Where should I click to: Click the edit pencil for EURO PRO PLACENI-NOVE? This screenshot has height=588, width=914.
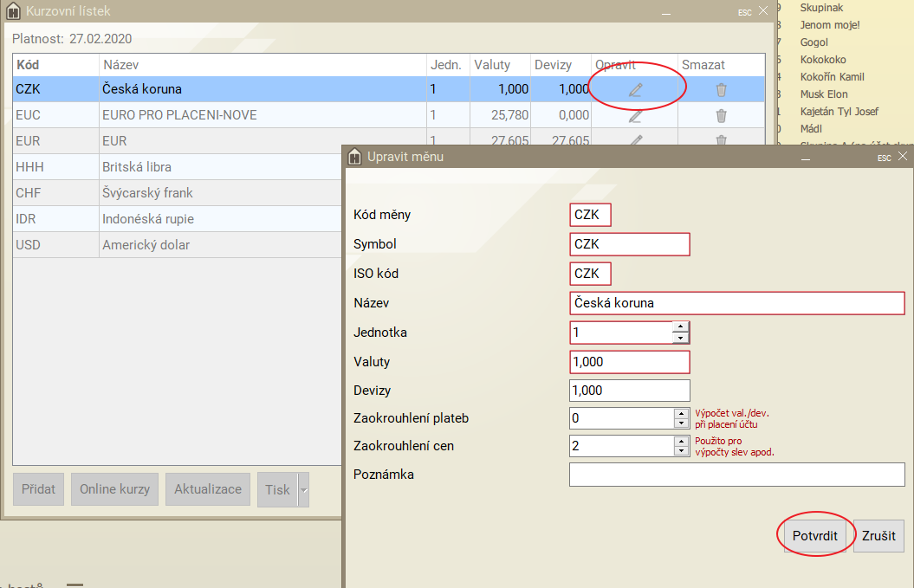[636, 115]
